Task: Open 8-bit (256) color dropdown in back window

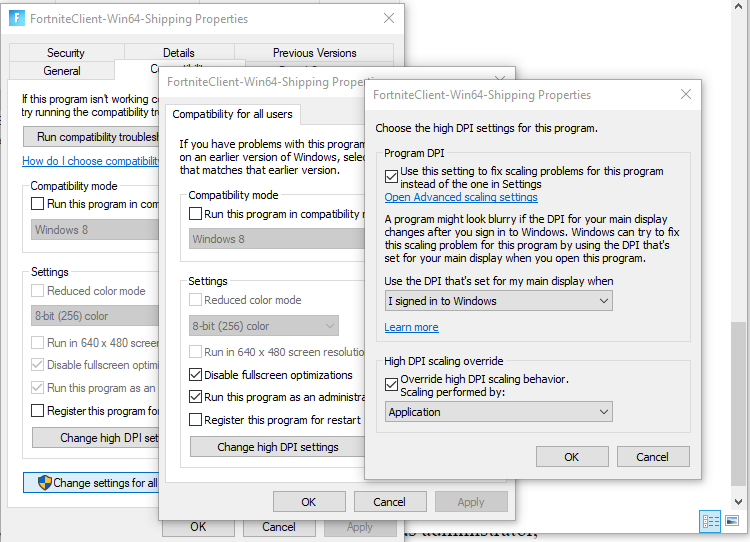Action: [x=95, y=316]
